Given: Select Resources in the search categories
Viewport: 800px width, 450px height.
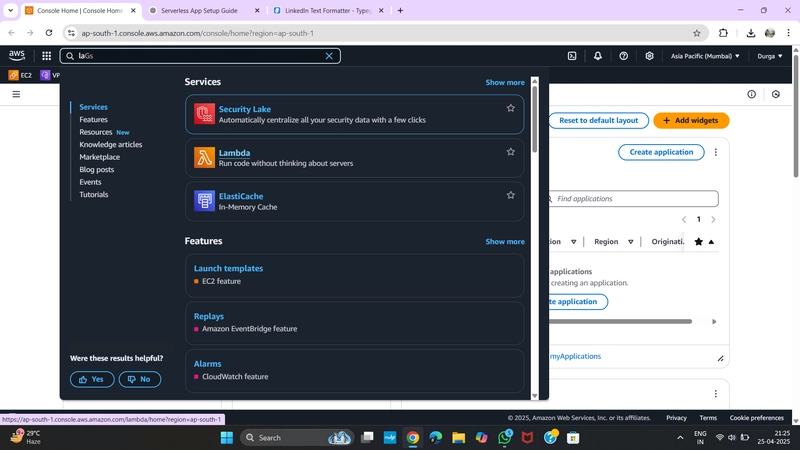Looking at the screenshot, I should pos(95,132).
